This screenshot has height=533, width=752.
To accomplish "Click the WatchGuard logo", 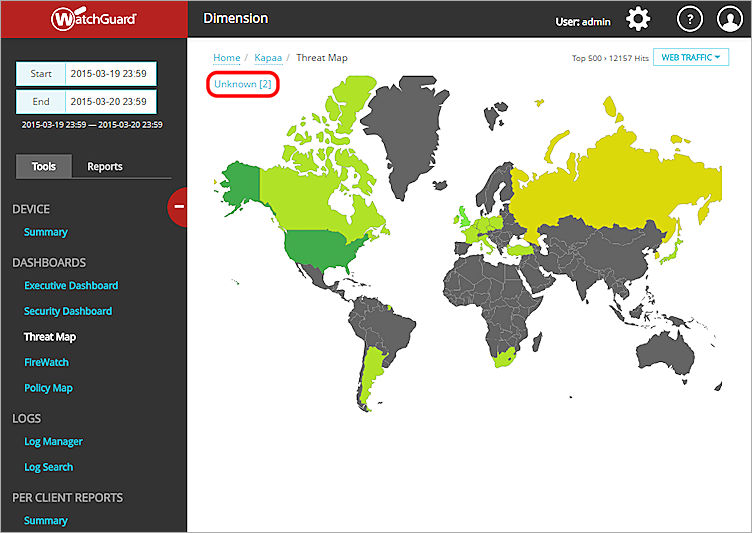I will 94,19.
